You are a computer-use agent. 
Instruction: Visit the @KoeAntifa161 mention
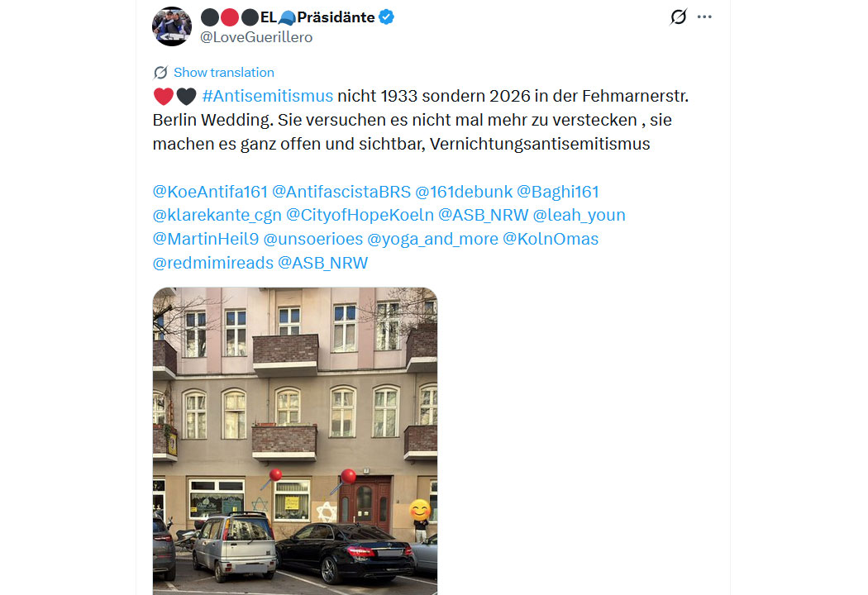pyautogui.click(x=210, y=192)
